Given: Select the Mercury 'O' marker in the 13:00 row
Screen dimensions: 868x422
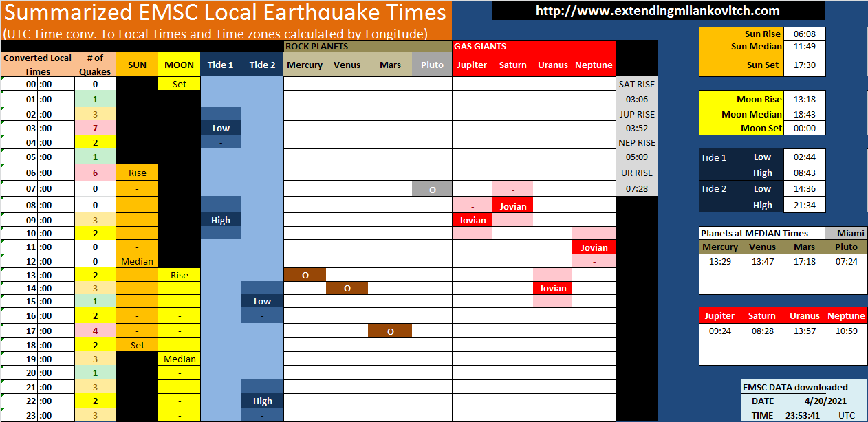Looking at the screenshot, I should (x=305, y=275).
